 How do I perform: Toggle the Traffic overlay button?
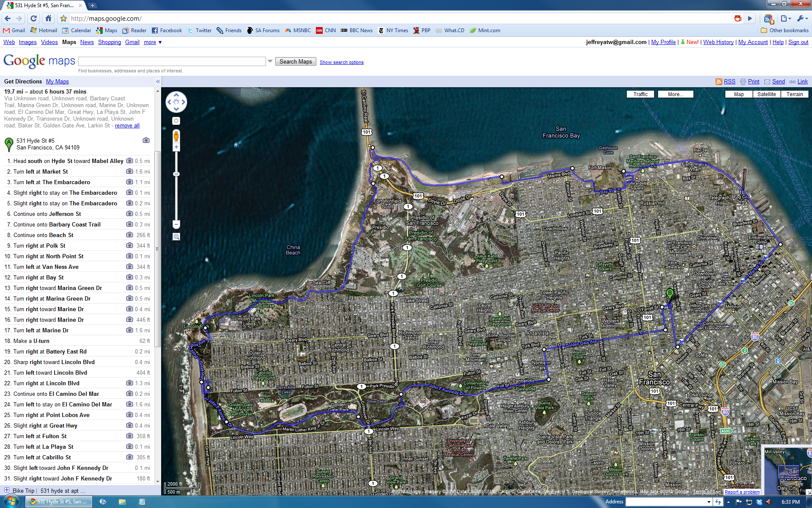[x=640, y=94]
